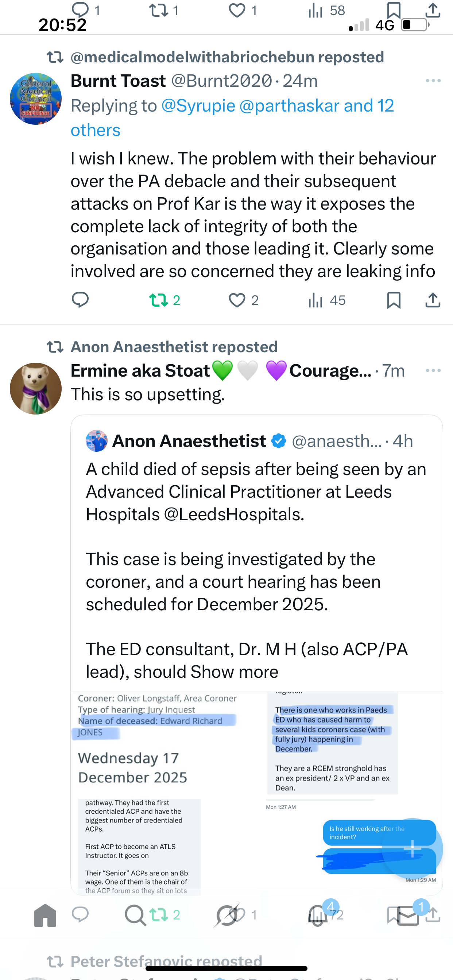This screenshot has width=453, height=980.
Task: Open more options for Burnt Toast's tweet
Action: (x=433, y=81)
